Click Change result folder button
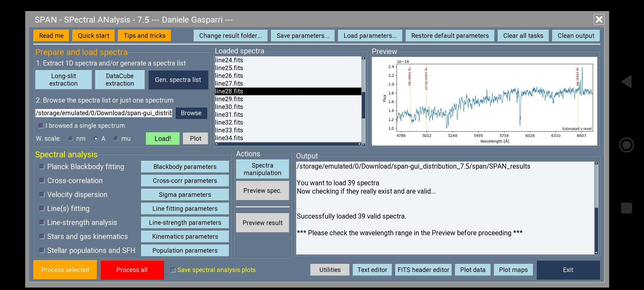644x290 pixels. click(x=230, y=36)
